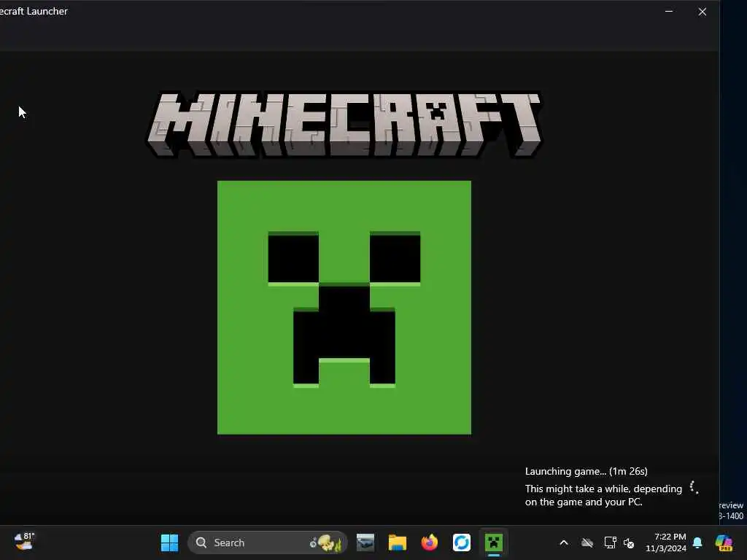
Task: Click the Minecraft Launcher title bar text
Action: coord(34,11)
